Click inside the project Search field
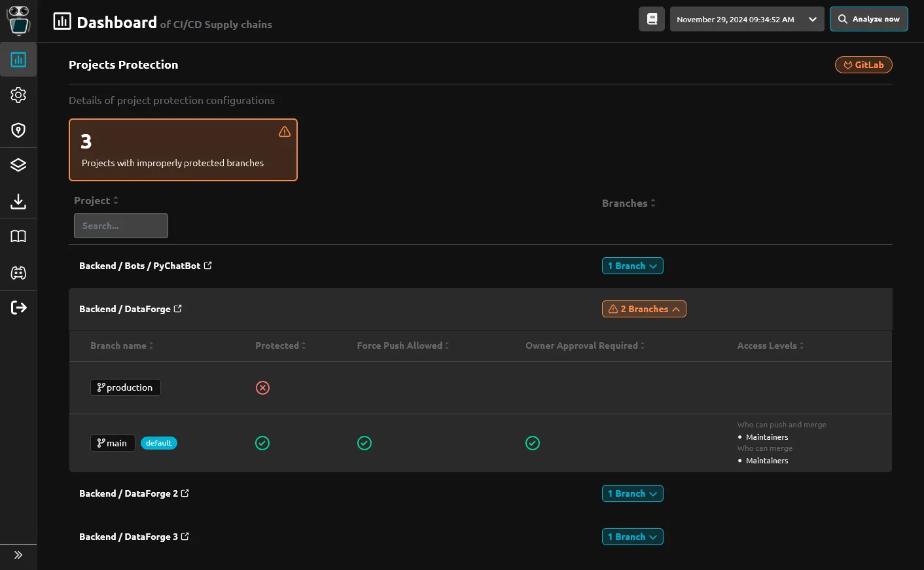This screenshot has height=570, width=924. click(120, 225)
